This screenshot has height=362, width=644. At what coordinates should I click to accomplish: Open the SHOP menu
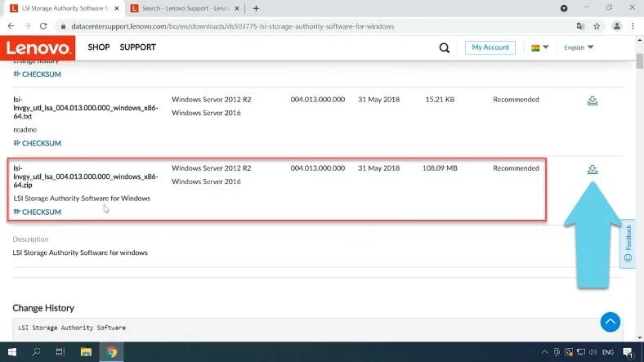[99, 47]
